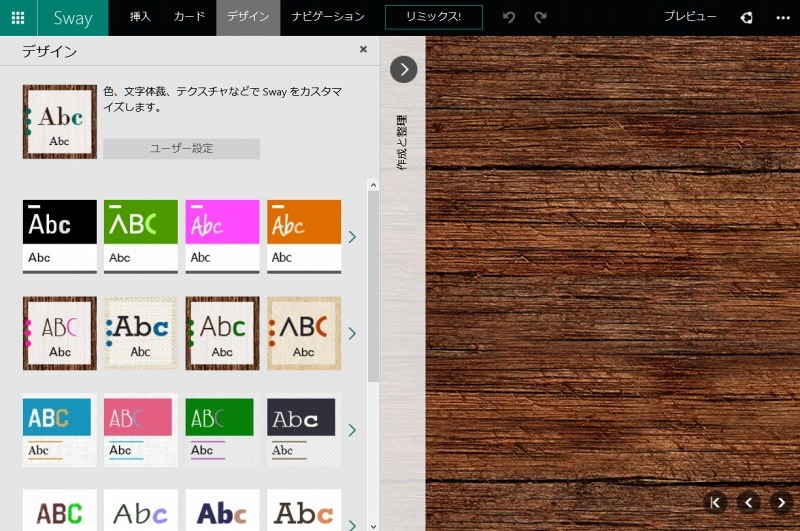Go to next card in preview
800x531 pixels.
coord(781,503)
